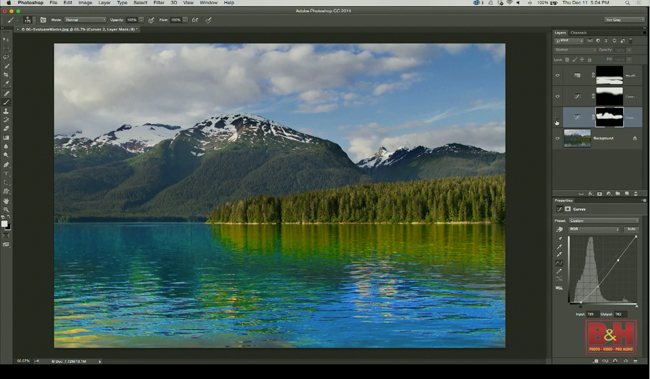Open the Filter menu
Screen dimensions: 650x379
pos(159,2)
